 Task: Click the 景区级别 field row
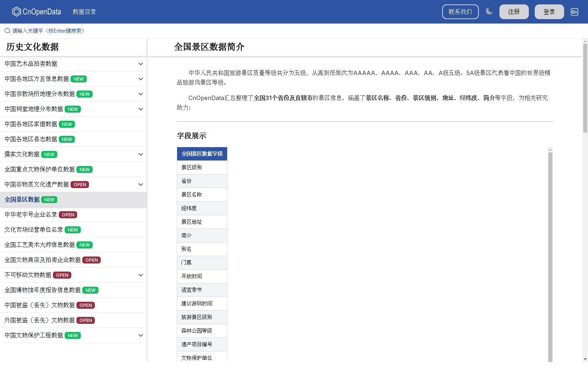pos(202,167)
